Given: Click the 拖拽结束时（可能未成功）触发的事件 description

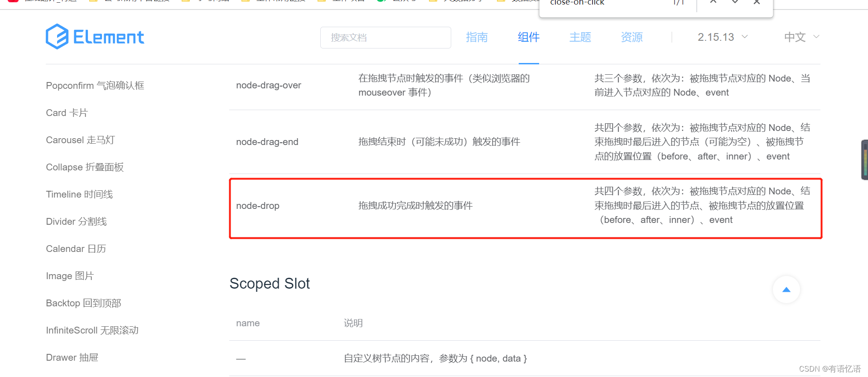Looking at the screenshot, I should tap(439, 142).
